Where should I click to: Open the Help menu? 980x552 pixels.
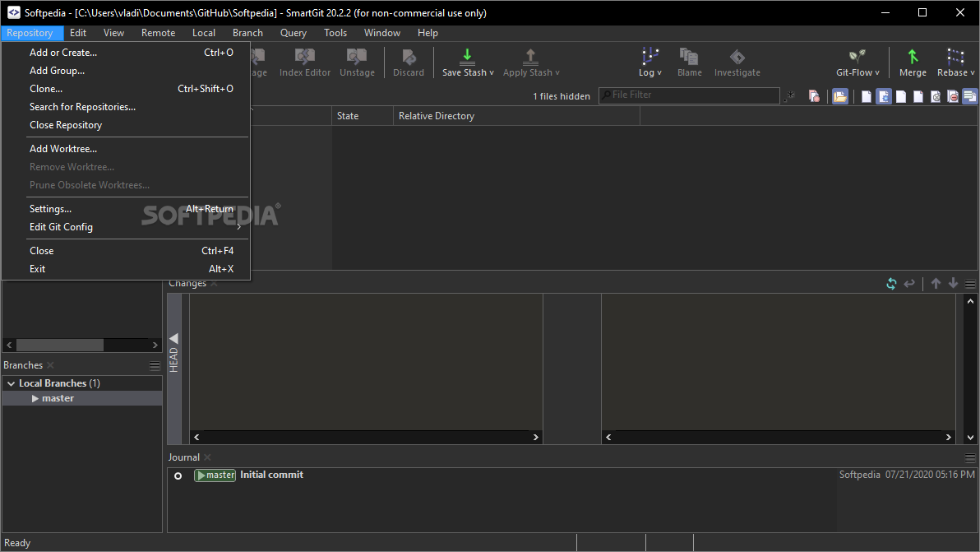(x=428, y=33)
